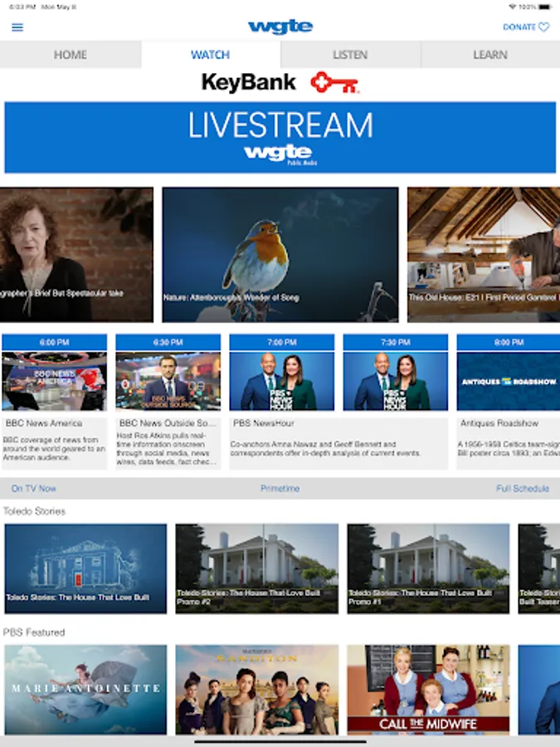Switch to the HOME tab
Viewport: 560px width, 747px height.
pos(71,55)
